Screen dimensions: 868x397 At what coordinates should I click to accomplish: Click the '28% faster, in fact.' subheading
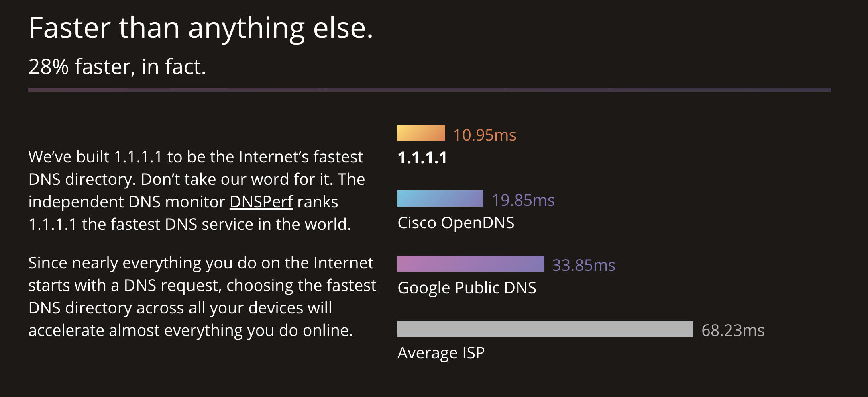[117, 67]
